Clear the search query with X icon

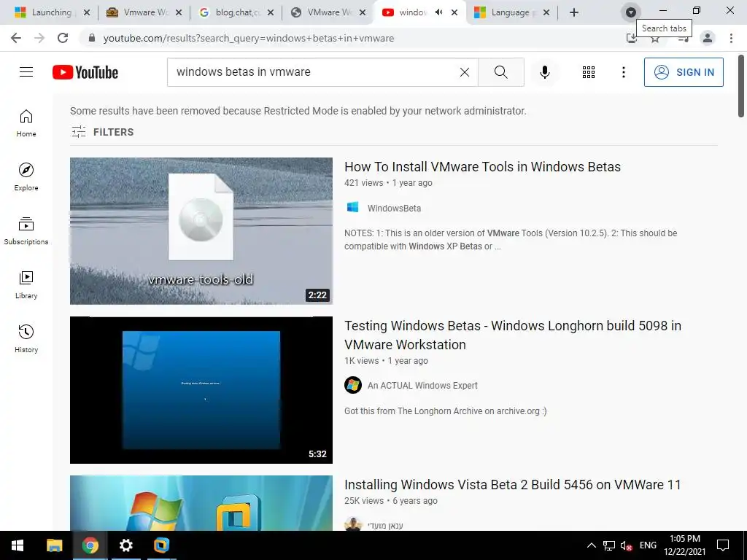[x=465, y=72]
